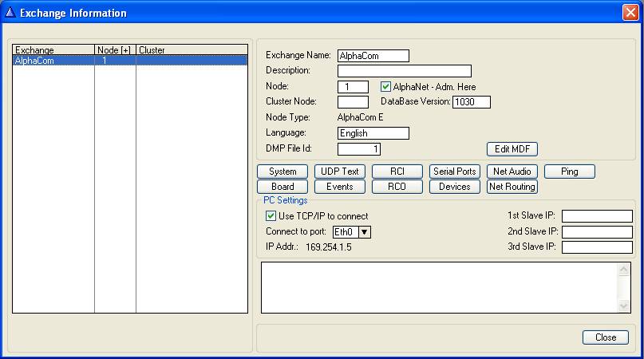Click the Edit MDF button
The height and width of the screenshot is (359, 644).
[512, 149]
